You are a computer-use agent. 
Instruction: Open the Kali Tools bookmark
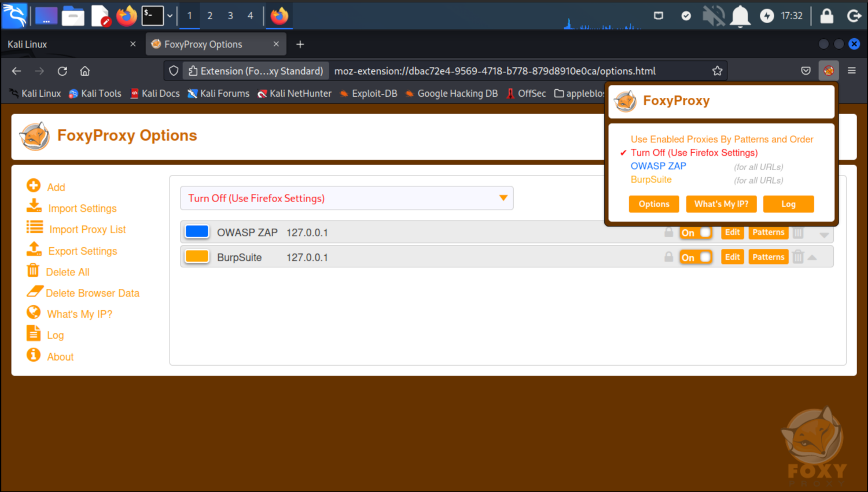pyautogui.click(x=95, y=93)
